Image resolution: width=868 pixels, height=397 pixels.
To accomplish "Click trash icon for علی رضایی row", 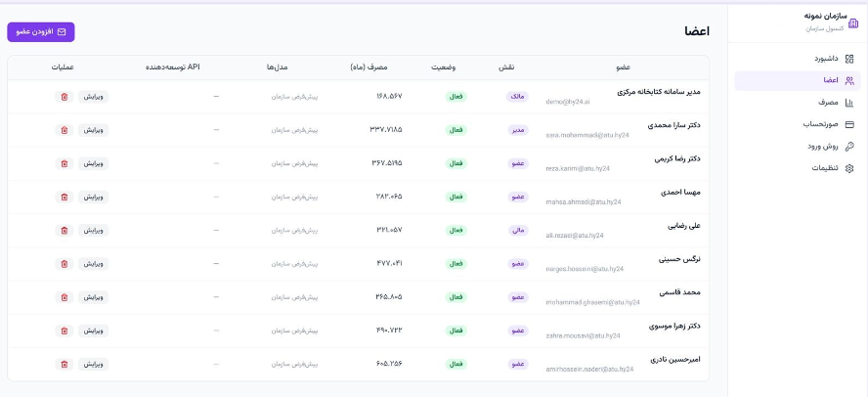I will point(65,231).
